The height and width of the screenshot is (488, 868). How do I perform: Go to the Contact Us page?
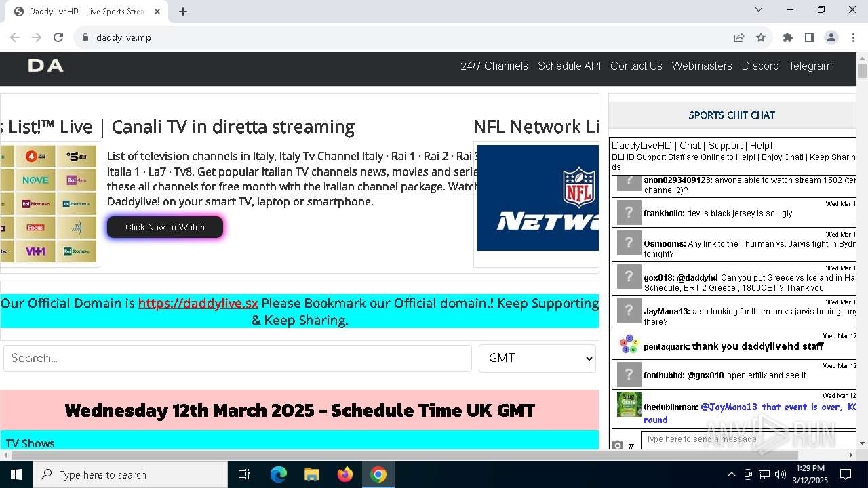[636, 66]
